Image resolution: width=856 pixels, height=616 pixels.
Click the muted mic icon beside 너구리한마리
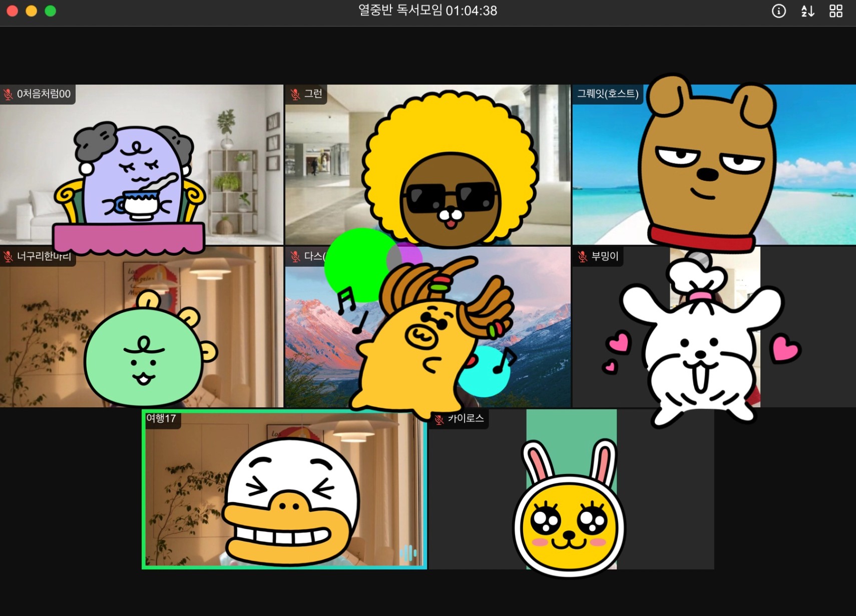pos(9,257)
